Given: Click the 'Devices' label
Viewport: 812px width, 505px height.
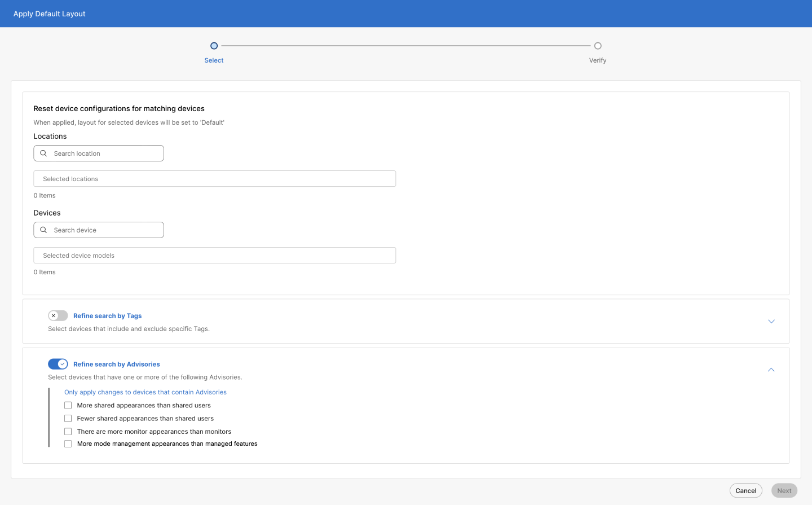Looking at the screenshot, I should [47, 213].
